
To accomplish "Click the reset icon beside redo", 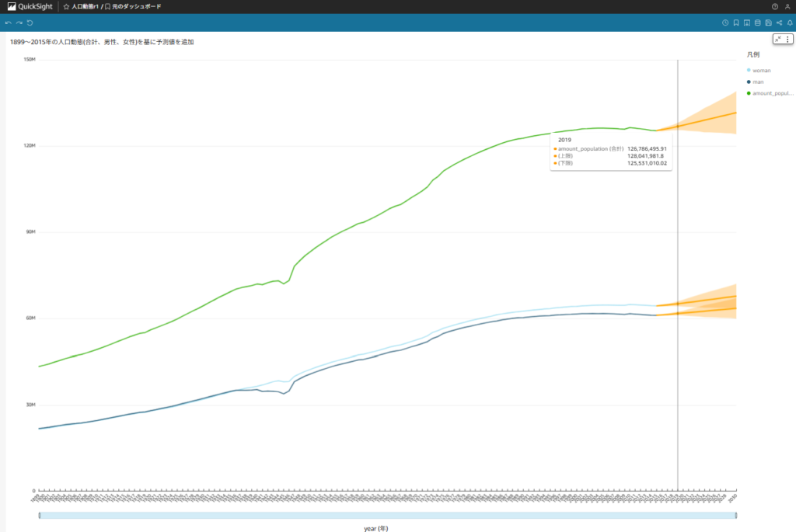I will coord(30,23).
